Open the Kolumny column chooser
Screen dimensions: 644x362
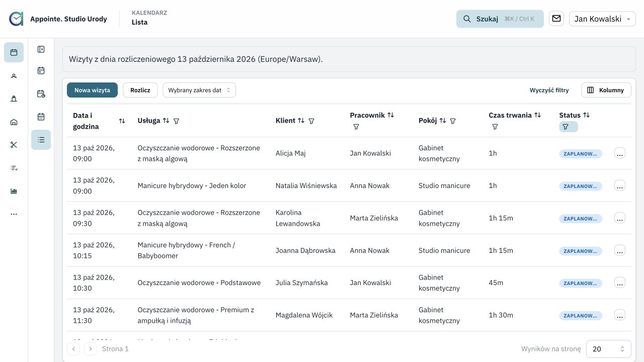[606, 90]
